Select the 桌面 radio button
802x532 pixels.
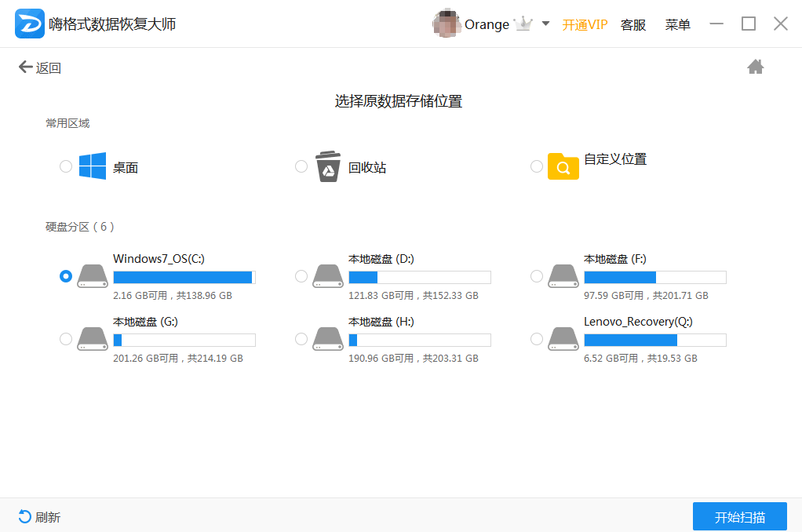(66, 166)
